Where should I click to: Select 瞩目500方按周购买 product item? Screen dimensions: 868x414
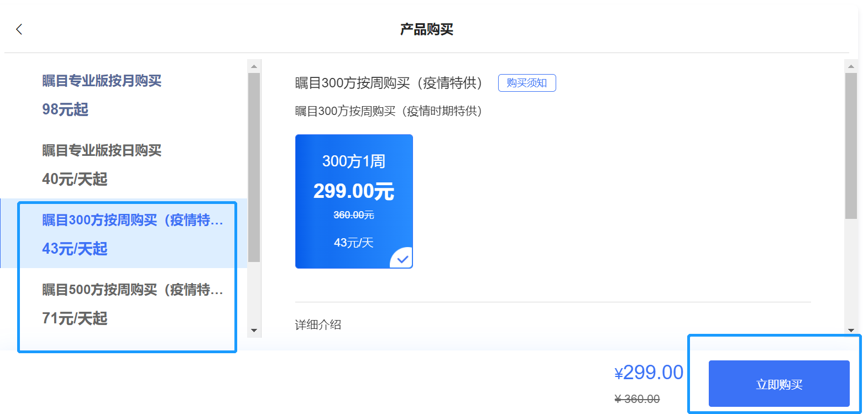124,303
